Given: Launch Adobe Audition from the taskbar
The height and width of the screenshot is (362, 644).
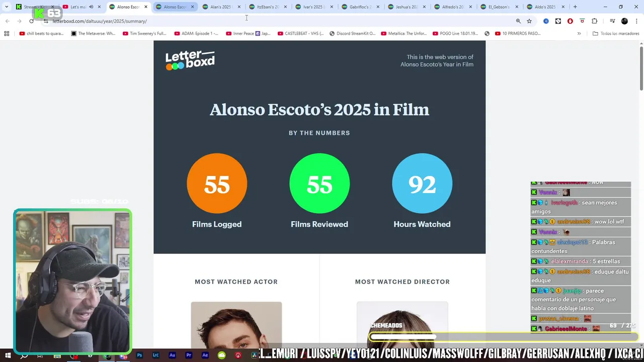Looking at the screenshot, I should 172,355.
